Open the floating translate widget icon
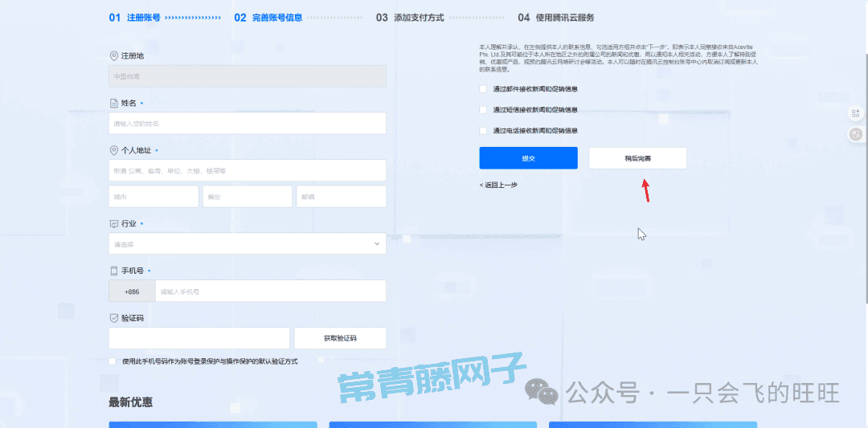868x428 pixels. 856,134
